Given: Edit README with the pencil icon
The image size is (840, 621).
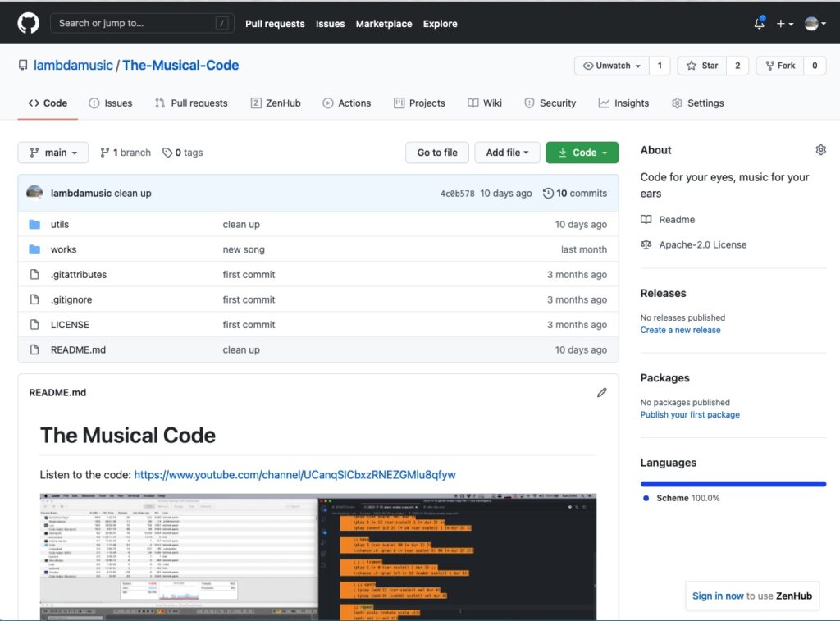Looking at the screenshot, I should [602, 393].
